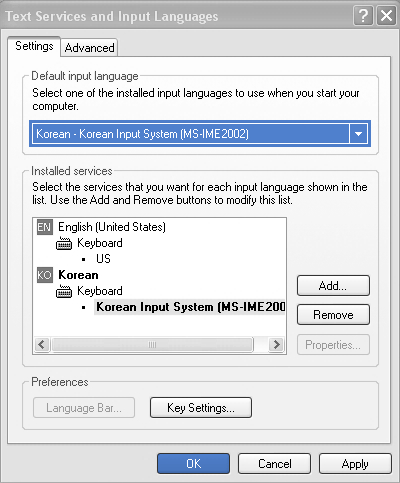Select the Korean Input System combo box
400x483 pixels.
coord(200,134)
